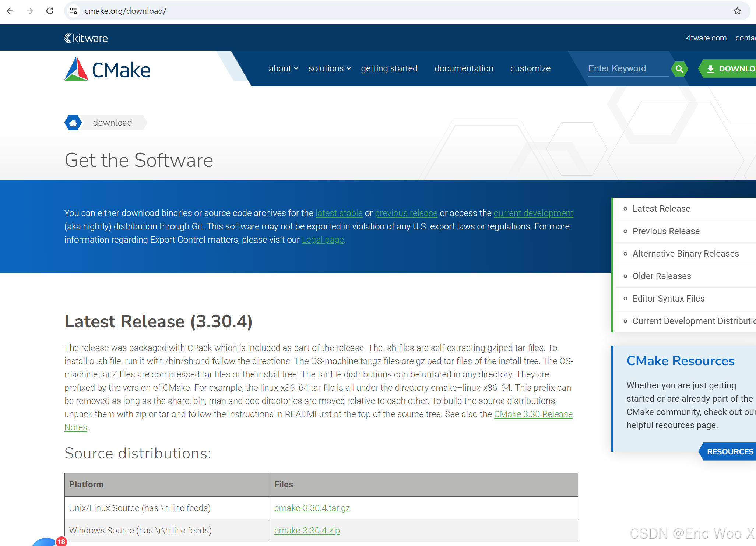Open the chat widget showing 18 notifications
The height and width of the screenshot is (546, 756).
point(48,541)
